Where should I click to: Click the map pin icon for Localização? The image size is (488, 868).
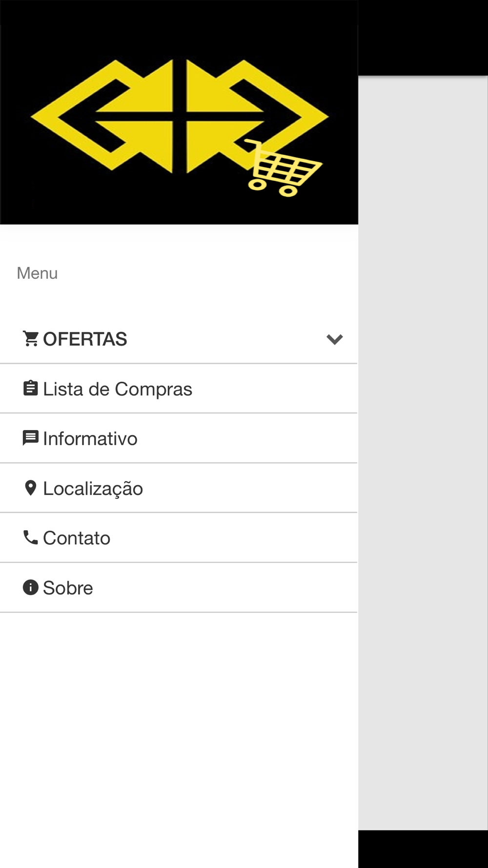click(x=31, y=488)
